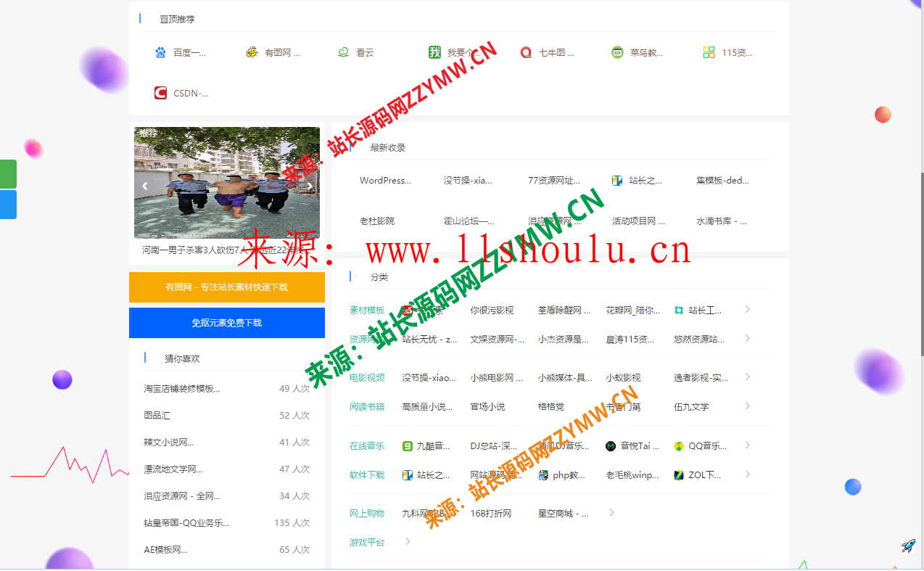Image resolution: width=924 pixels, height=571 pixels.
Task: Click the 百度一下 Baidu icon
Action: [x=160, y=52]
